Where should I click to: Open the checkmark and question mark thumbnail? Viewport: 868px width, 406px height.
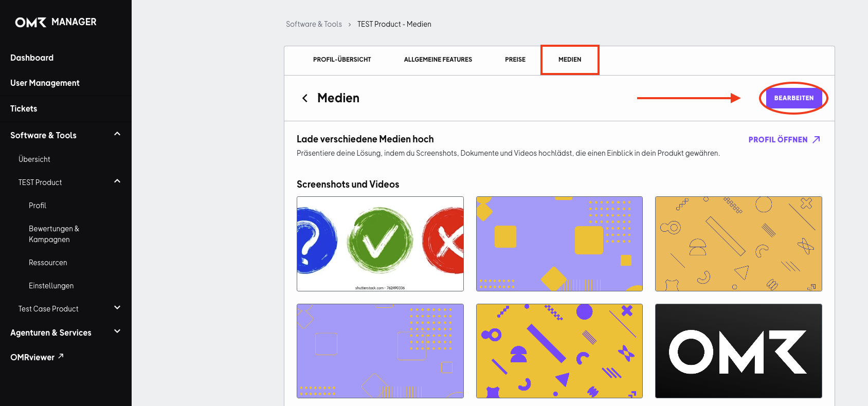click(x=380, y=244)
